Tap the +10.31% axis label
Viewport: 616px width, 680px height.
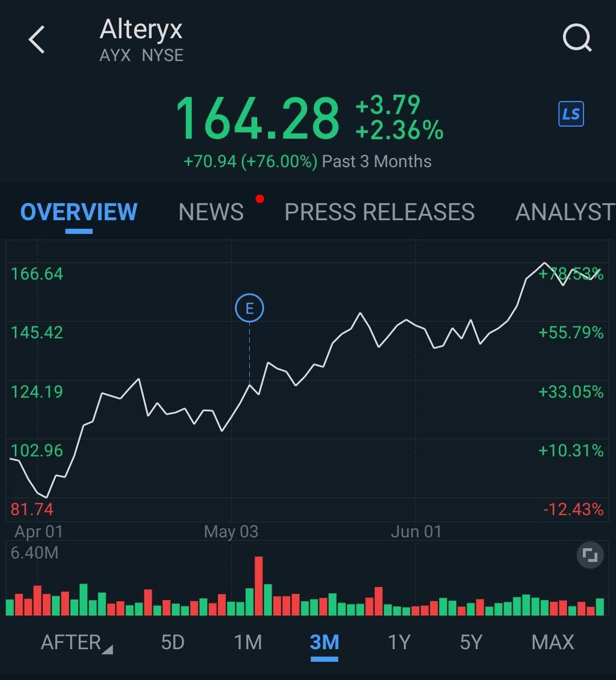pyautogui.click(x=571, y=451)
